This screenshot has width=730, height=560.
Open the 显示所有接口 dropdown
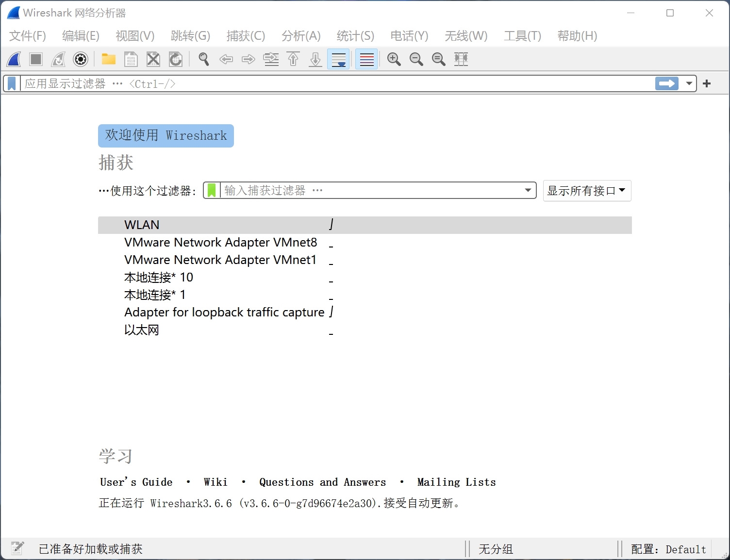click(x=587, y=191)
